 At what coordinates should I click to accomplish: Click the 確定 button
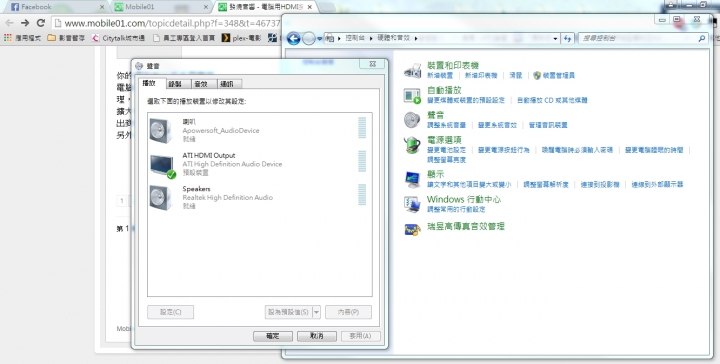(x=273, y=336)
